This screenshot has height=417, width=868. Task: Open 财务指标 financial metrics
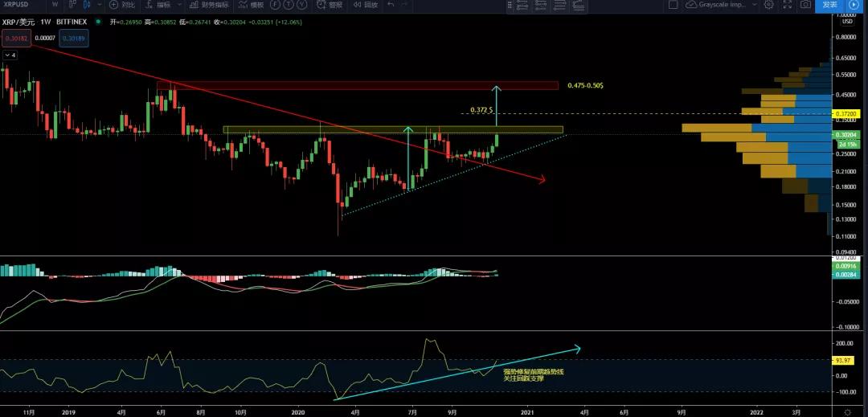click(x=208, y=5)
